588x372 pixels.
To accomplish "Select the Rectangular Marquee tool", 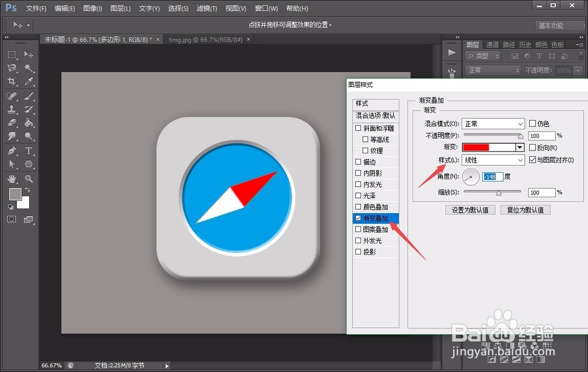I will (x=12, y=55).
